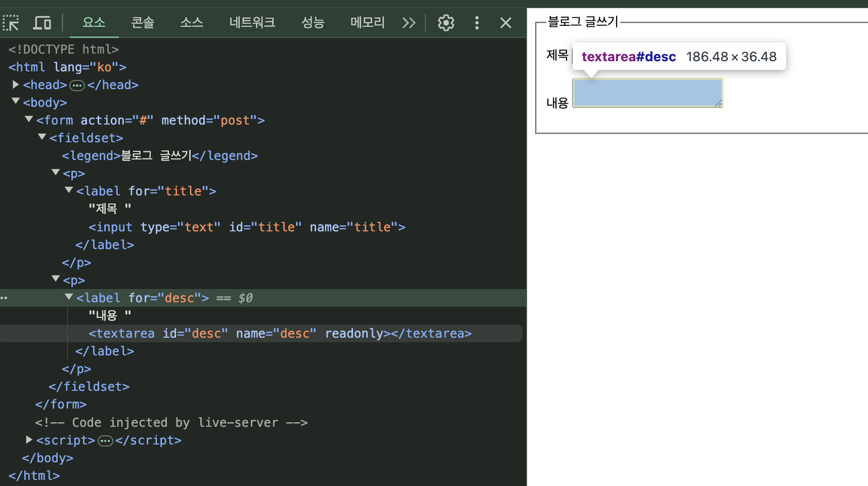Collapse the body element node

(x=16, y=101)
